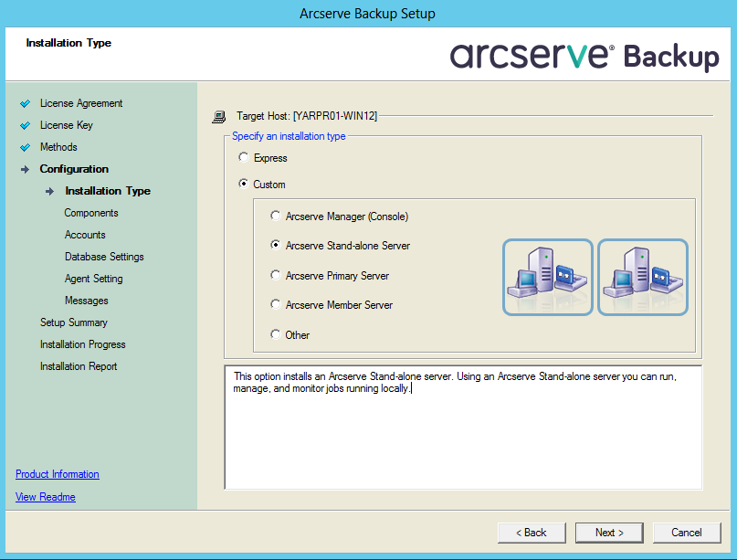Select the Other installation option
The image size is (737, 560).
tap(275, 334)
